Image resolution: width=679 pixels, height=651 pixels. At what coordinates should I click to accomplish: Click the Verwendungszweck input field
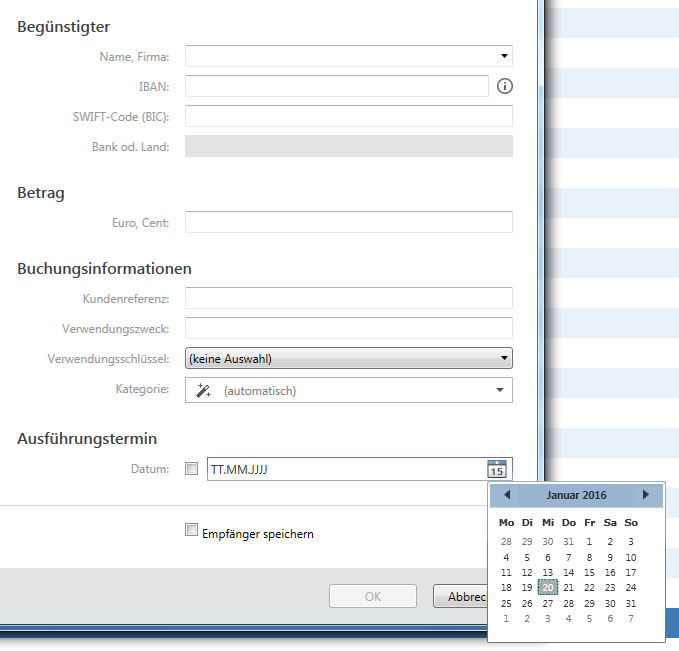click(349, 328)
